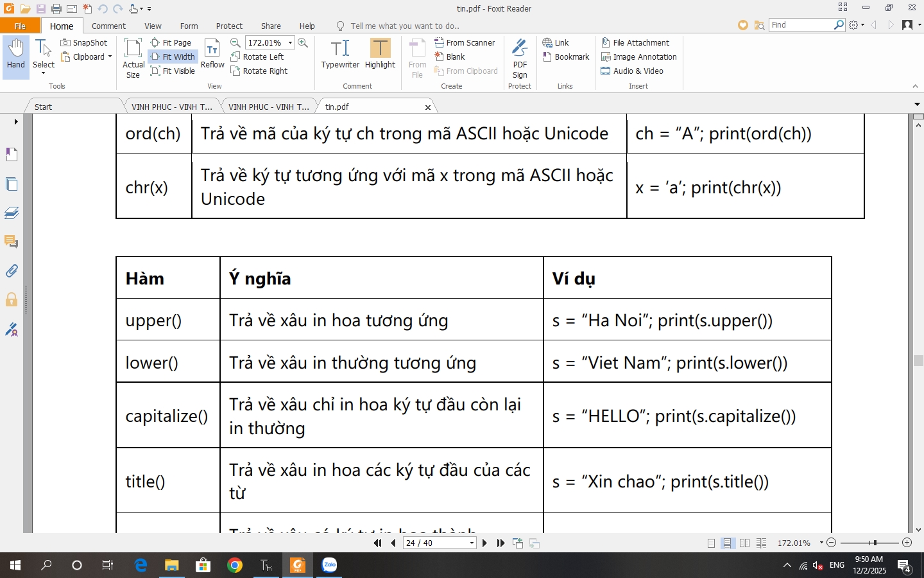Open the Comments side panel
924x578 pixels.
pyautogui.click(x=12, y=241)
